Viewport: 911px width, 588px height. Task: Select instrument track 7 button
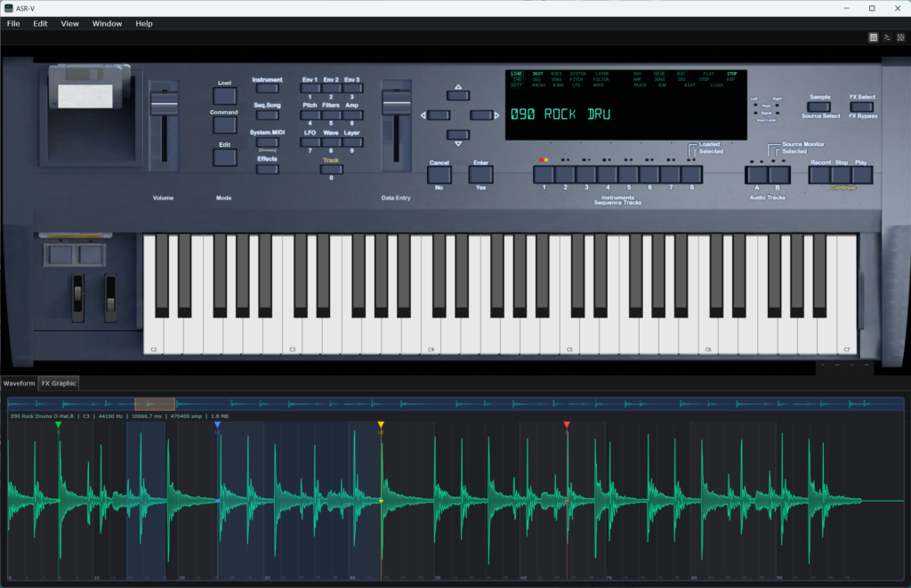tap(671, 175)
